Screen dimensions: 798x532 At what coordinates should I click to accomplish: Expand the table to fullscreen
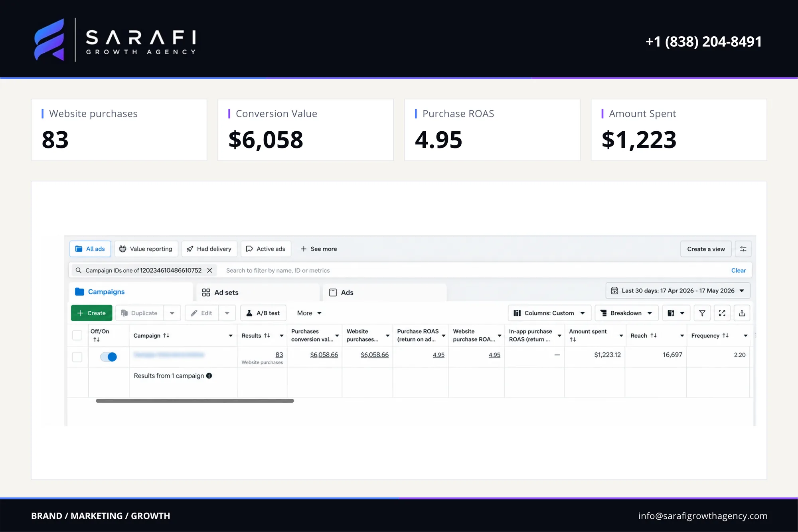coord(722,313)
